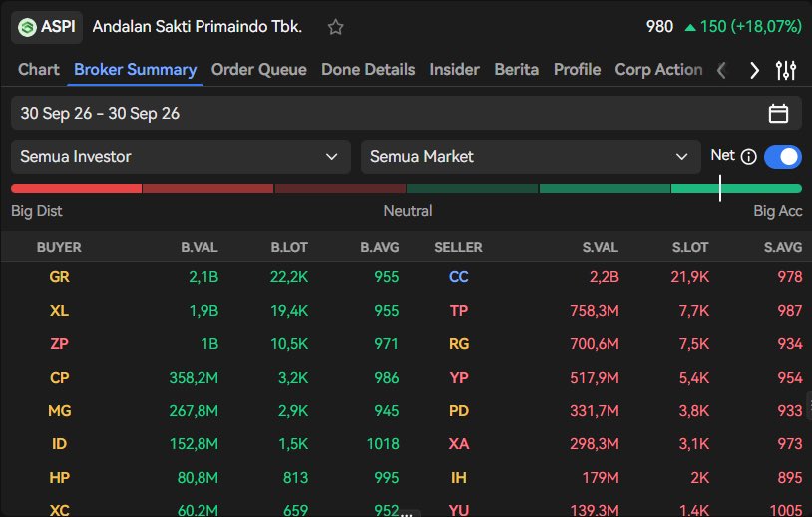Screen dimensions: 812x517
Task: Click the 22,2K buy lot cell
Action: tap(289, 277)
